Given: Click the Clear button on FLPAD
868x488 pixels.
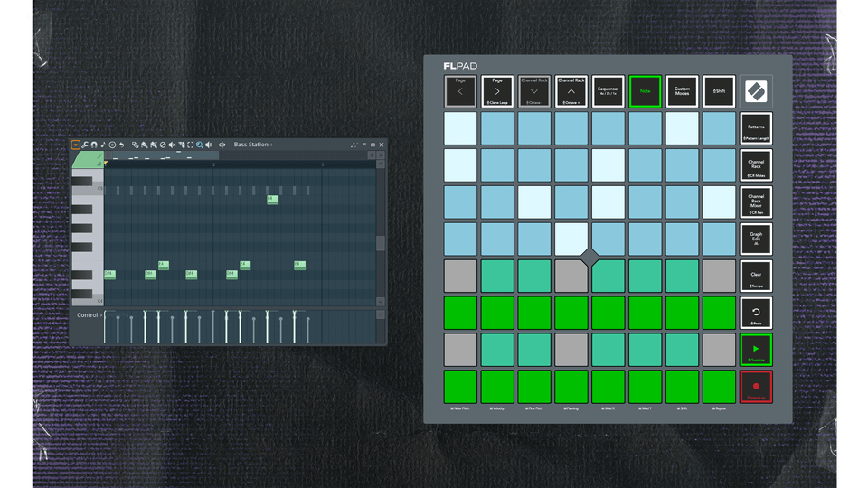Looking at the screenshot, I should [756, 277].
